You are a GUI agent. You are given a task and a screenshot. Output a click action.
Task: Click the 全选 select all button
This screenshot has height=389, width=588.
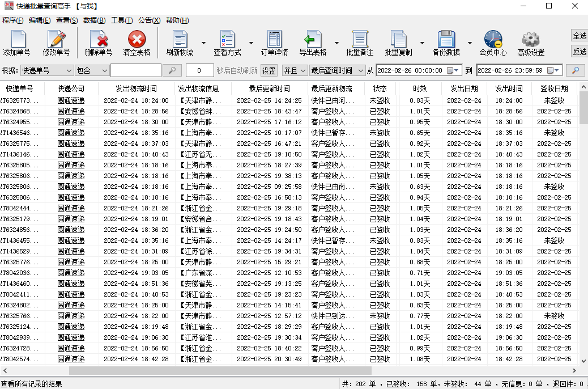[x=580, y=36]
